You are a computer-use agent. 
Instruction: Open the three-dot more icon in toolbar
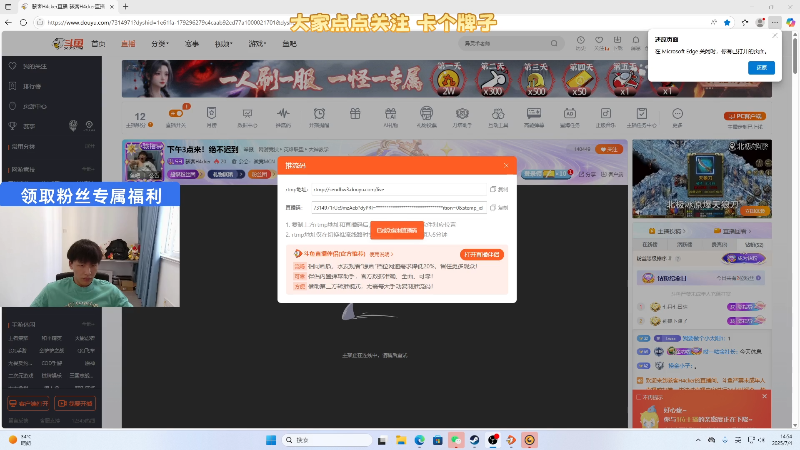pos(678,113)
